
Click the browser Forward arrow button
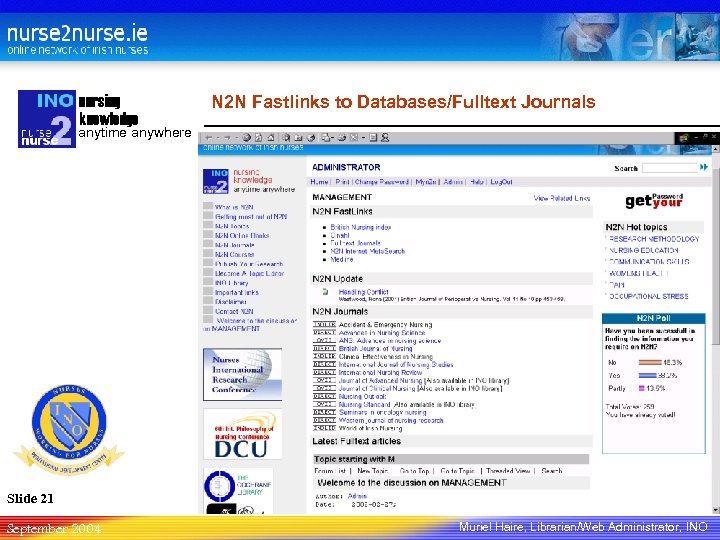tap(226, 137)
